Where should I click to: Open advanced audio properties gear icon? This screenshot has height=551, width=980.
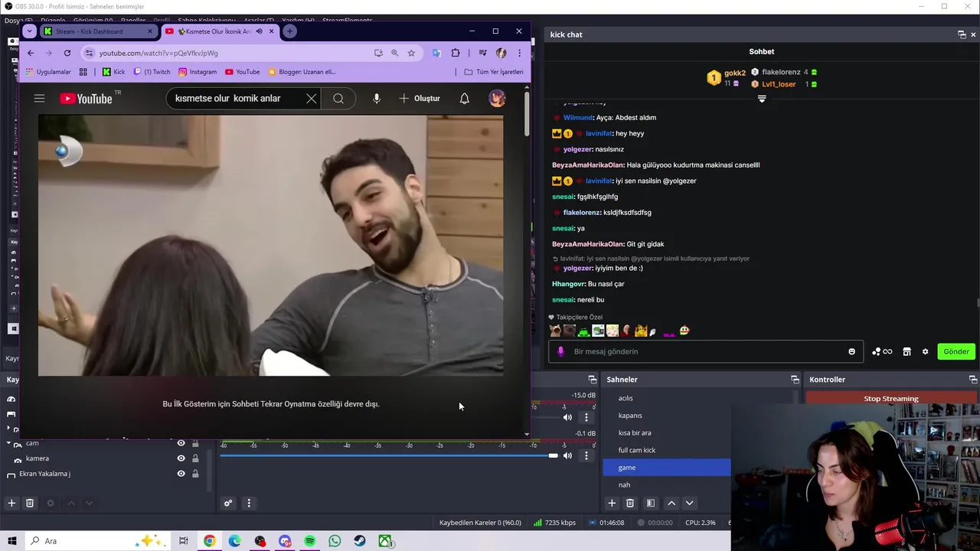click(227, 503)
